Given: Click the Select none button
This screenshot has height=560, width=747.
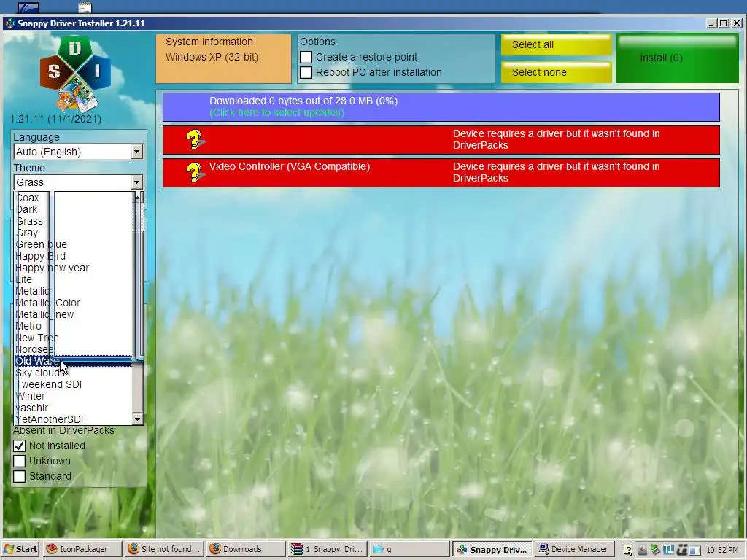Looking at the screenshot, I should 556,72.
